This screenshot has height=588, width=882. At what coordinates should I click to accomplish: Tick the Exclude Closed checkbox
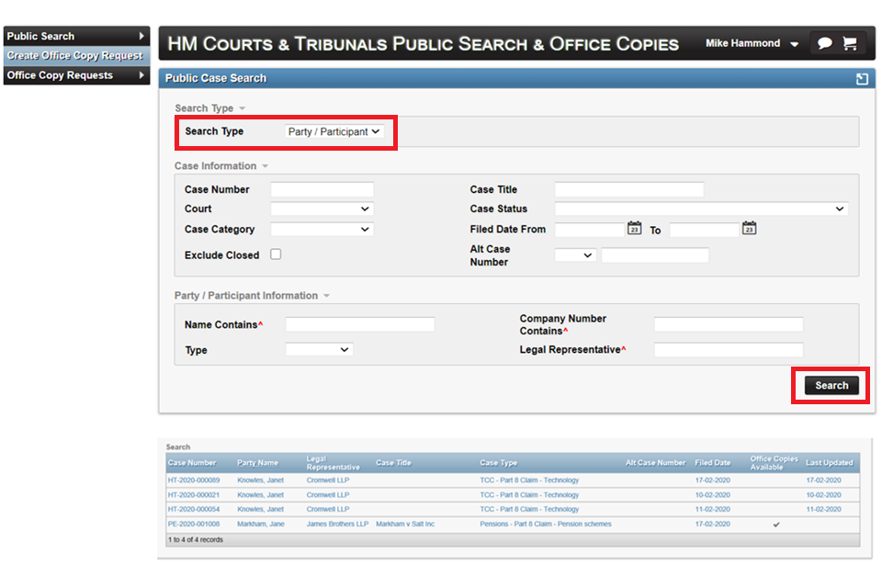276,254
